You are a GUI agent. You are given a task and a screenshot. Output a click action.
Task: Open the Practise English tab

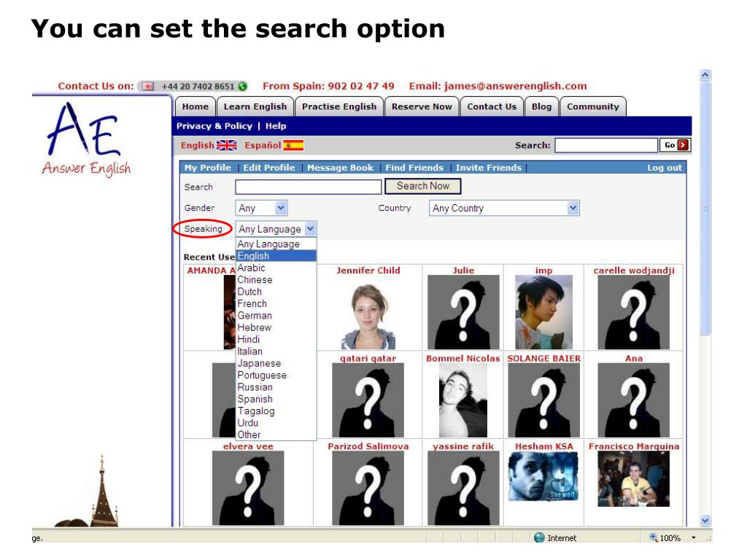(339, 106)
